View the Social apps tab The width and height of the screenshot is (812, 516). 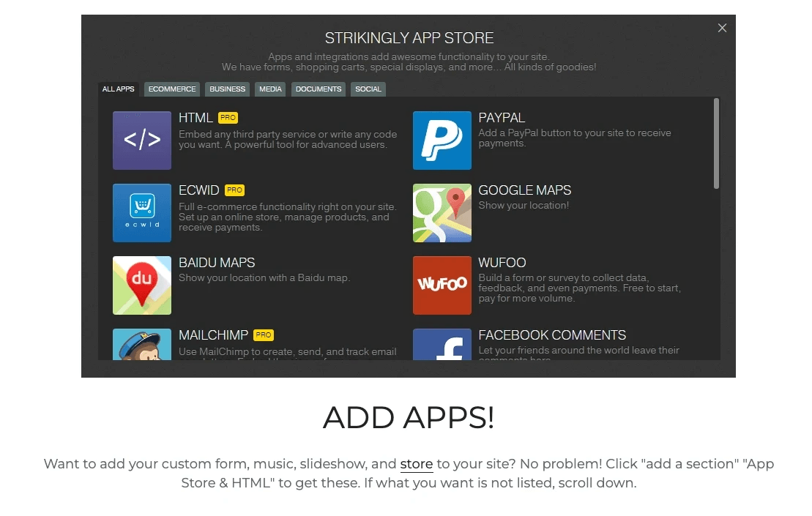pyautogui.click(x=368, y=89)
